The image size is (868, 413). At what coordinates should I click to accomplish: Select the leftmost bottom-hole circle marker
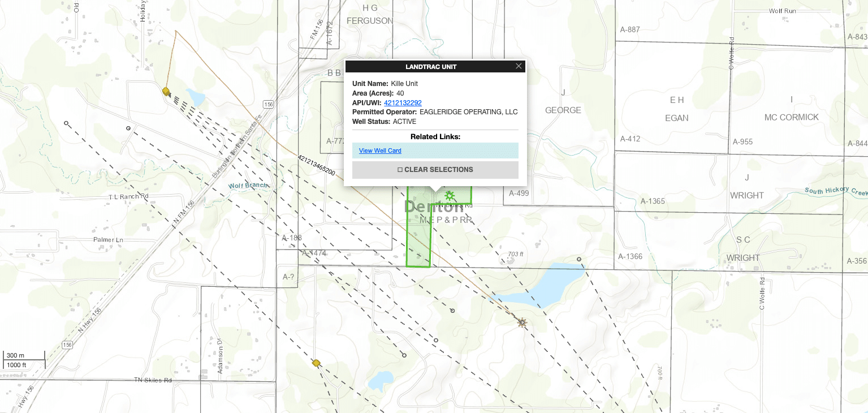[x=66, y=123]
